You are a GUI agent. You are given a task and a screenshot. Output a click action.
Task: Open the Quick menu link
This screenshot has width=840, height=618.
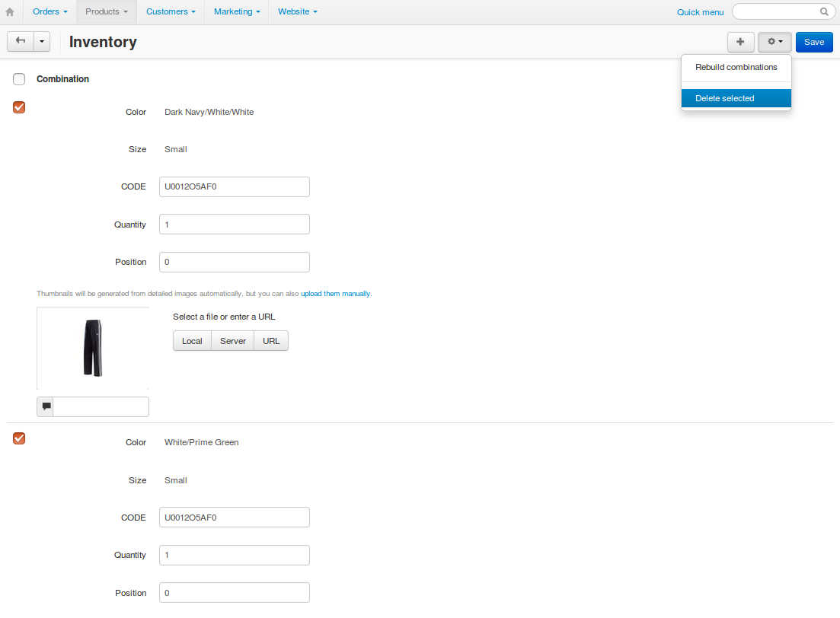[x=700, y=11]
